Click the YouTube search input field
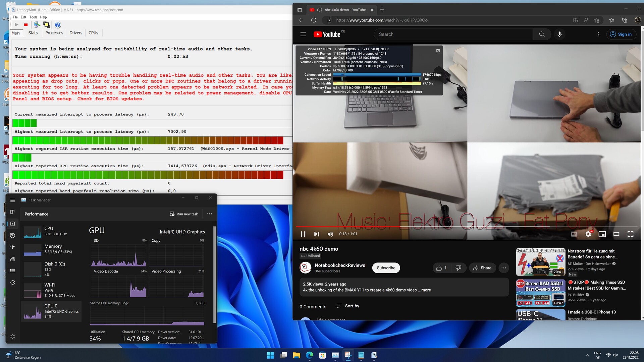Viewport: 644px width, 362px height. [453, 34]
